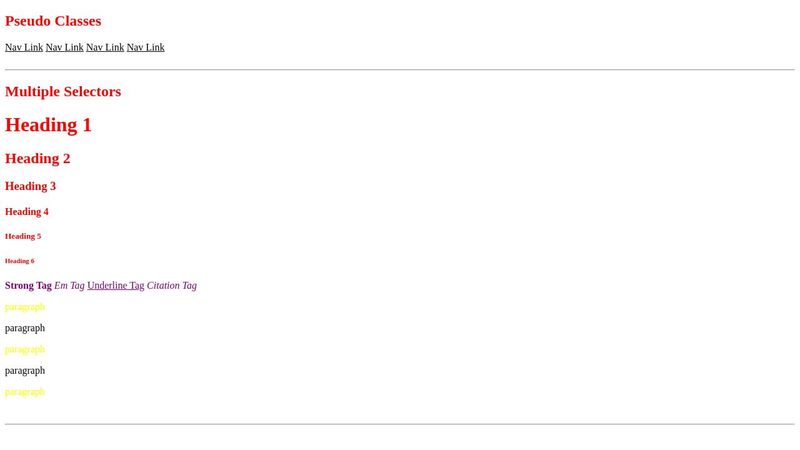
Task: Click the Multiple Selectors heading
Action: pyautogui.click(x=63, y=92)
